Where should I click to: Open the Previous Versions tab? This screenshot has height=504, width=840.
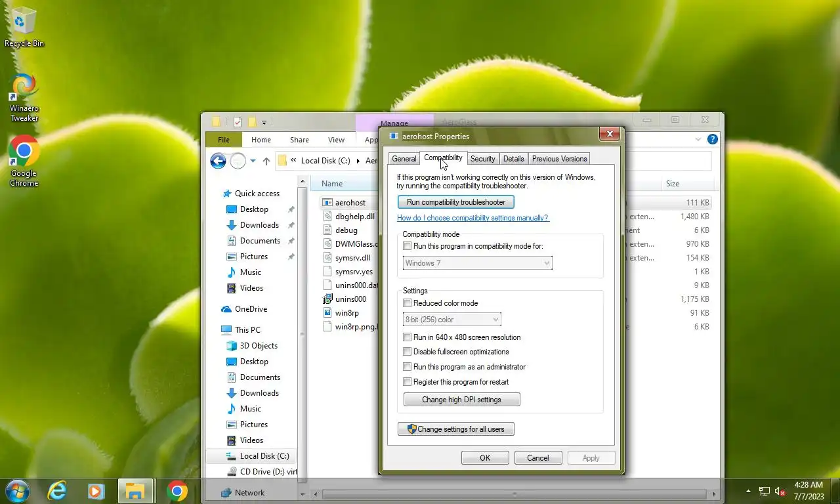point(560,159)
